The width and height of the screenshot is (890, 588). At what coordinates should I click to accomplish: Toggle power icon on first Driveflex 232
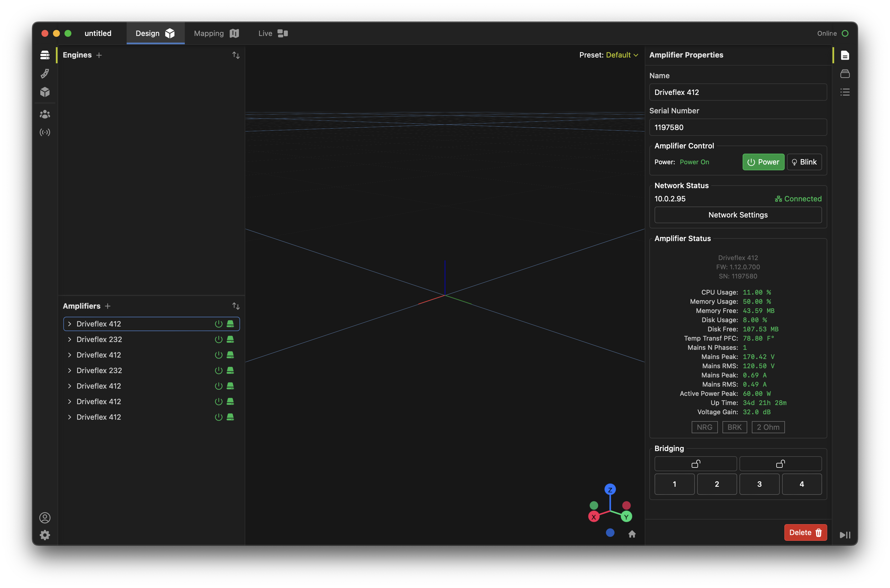point(218,339)
